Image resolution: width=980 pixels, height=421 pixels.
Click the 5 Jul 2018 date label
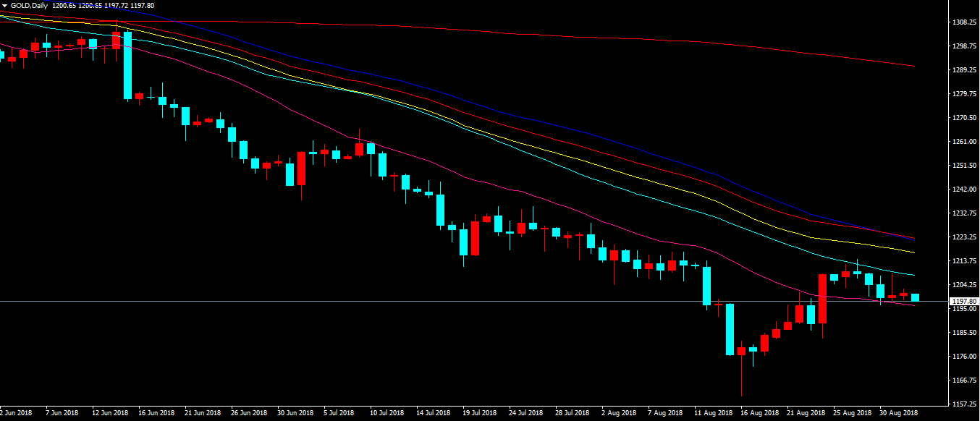tap(339, 413)
